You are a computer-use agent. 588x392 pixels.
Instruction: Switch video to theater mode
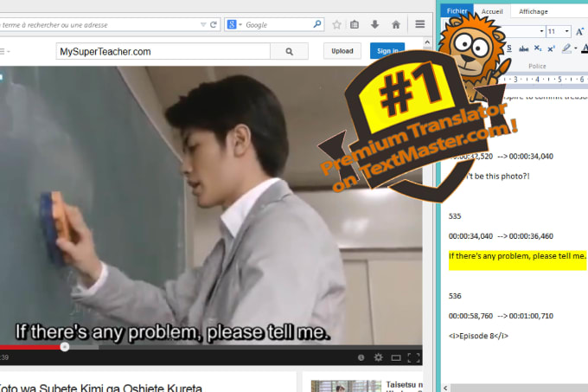pos(396,358)
